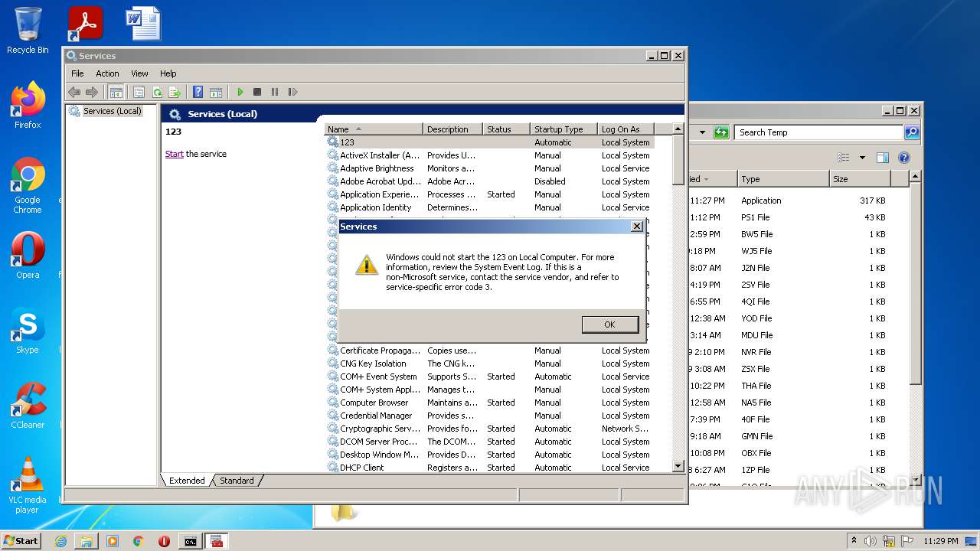980x551 pixels.
Task: Open the Help menu in Services
Action: pyautogui.click(x=168, y=73)
